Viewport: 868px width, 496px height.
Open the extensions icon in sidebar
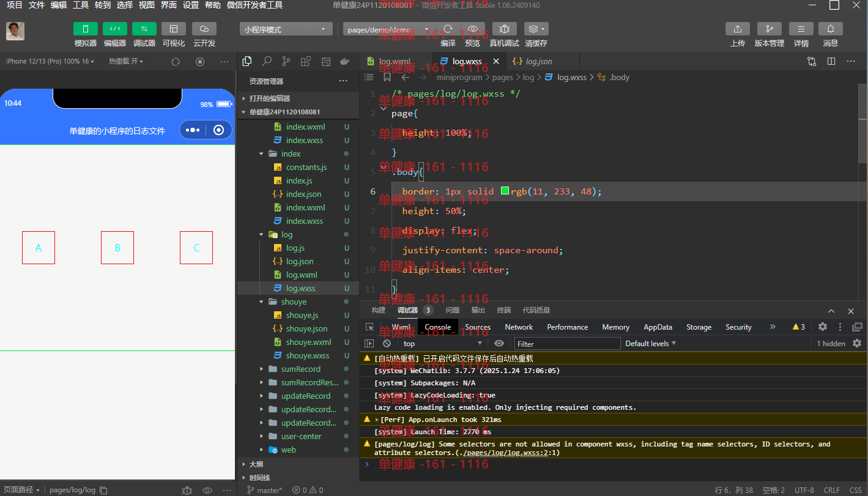[x=306, y=61]
